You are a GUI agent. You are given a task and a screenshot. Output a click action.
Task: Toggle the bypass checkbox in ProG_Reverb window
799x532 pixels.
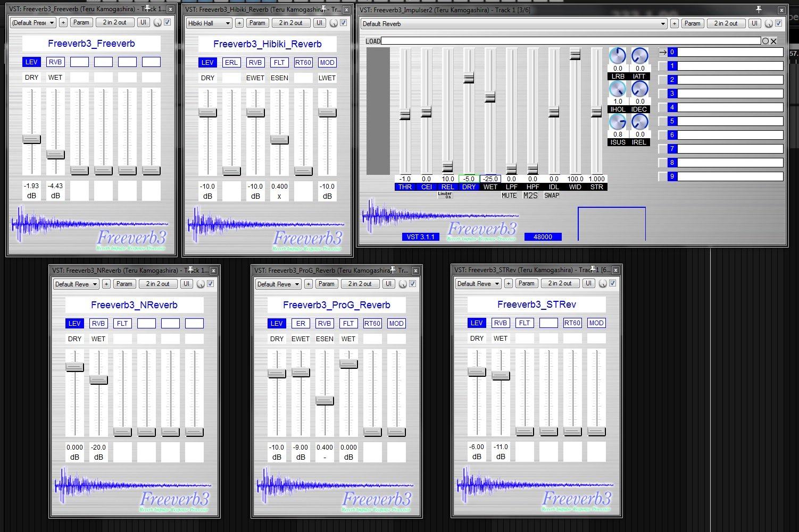point(413,284)
